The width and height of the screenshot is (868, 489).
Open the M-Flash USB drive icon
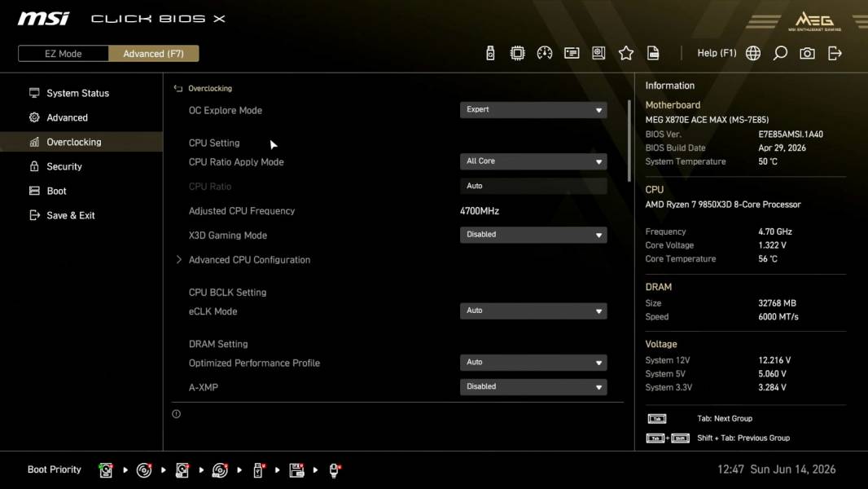click(490, 53)
